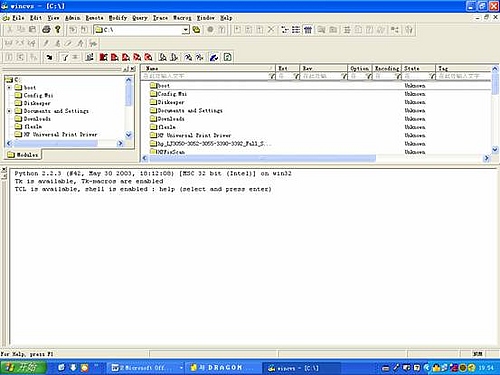The image size is (500, 375).
Task: Open the Modify menu
Action: coord(118,18)
